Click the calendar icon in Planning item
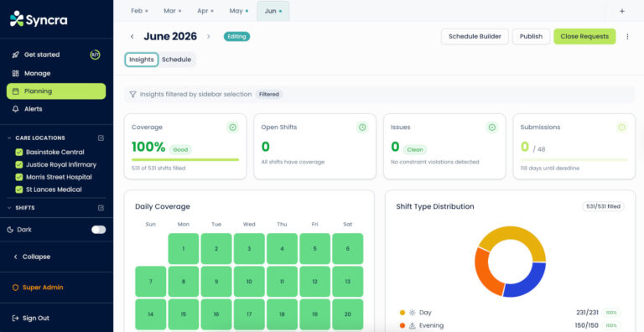The width and height of the screenshot is (644, 332). click(16, 91)
